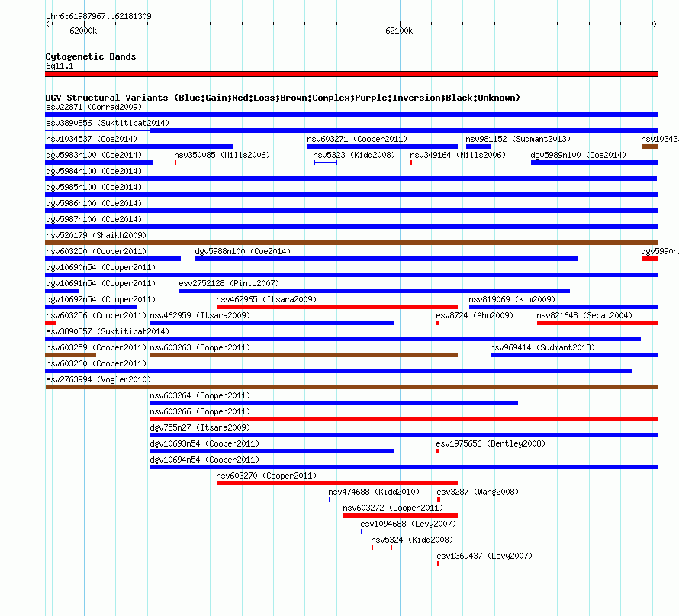Screen dimensions: 679x616
Task: Click the nsv5323 (Kidd2008) label
Action: tap(354, 155)
